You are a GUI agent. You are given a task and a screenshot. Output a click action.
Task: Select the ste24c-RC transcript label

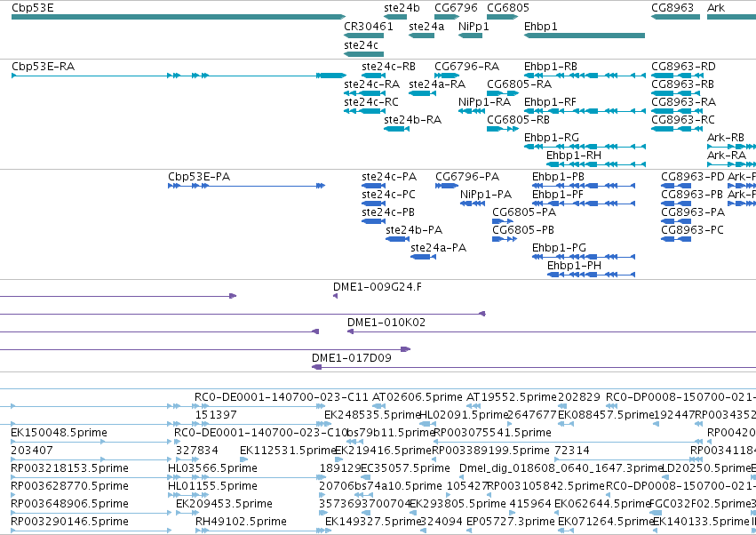pyautogui.click(x=371, y=102)
